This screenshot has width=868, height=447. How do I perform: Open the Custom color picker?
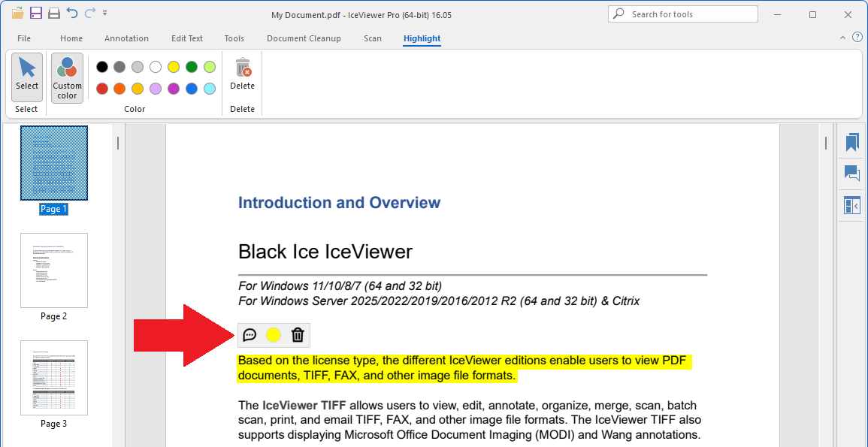(67, 78)
